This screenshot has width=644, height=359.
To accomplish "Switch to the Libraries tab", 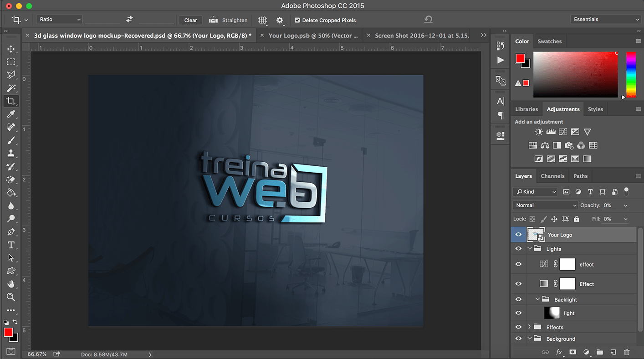I will (526, 109).
